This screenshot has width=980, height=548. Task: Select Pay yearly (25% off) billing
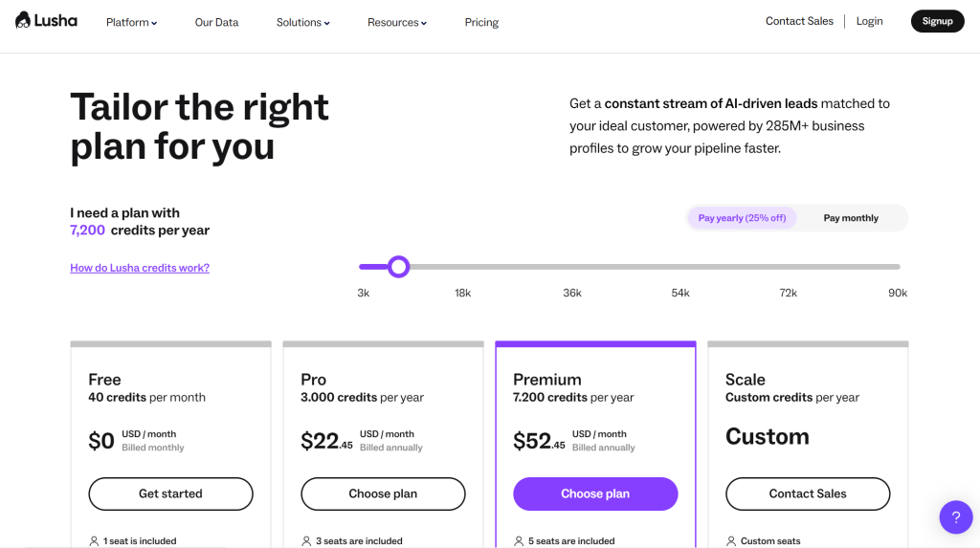(742, 218)
